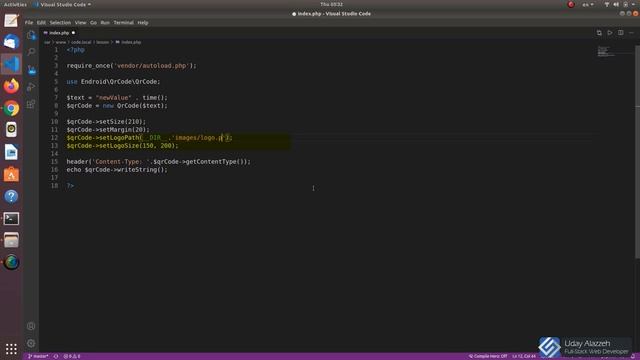Open the Manage gear in activity bar
The height and width of the screenshot is (360, 640).
coord(31,343)
